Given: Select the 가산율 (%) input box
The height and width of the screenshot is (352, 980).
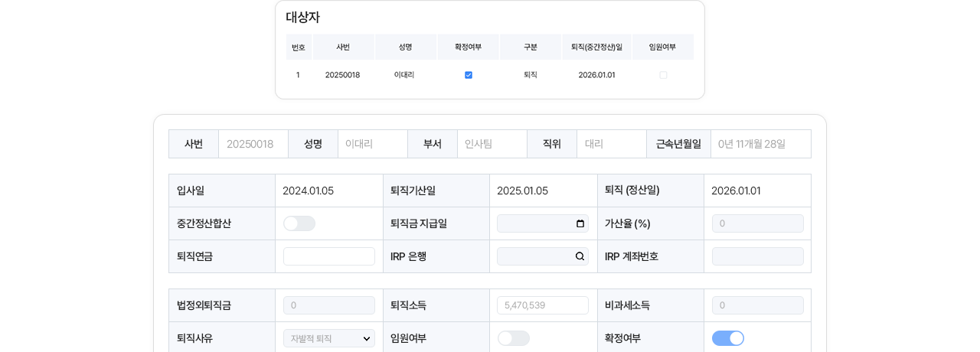Looking at the screenshot, I should [x=757, y=223].
